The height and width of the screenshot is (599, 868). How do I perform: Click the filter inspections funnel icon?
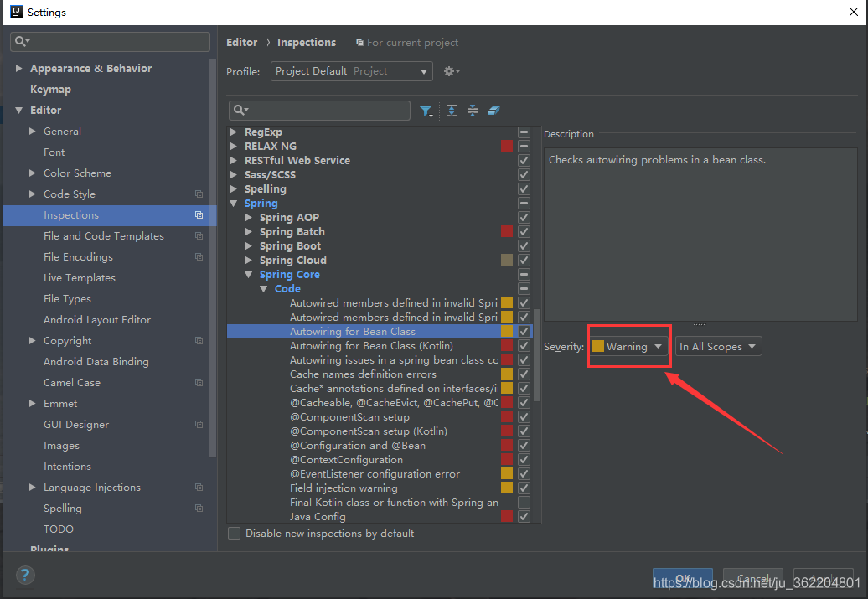click(x=426, y=111)
